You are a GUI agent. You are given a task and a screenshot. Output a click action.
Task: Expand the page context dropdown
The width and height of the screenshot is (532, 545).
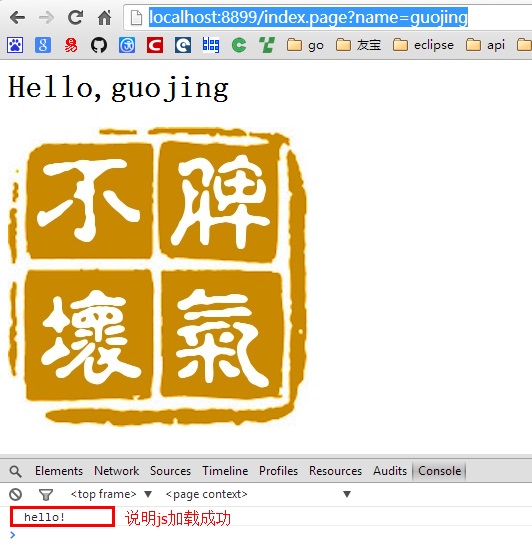(258, 494)
